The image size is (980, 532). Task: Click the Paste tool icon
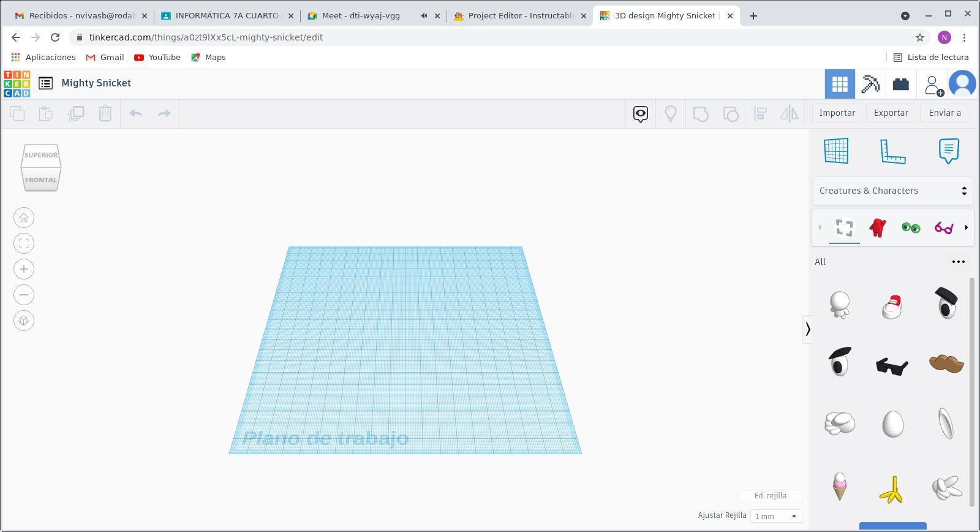[46, 113]
